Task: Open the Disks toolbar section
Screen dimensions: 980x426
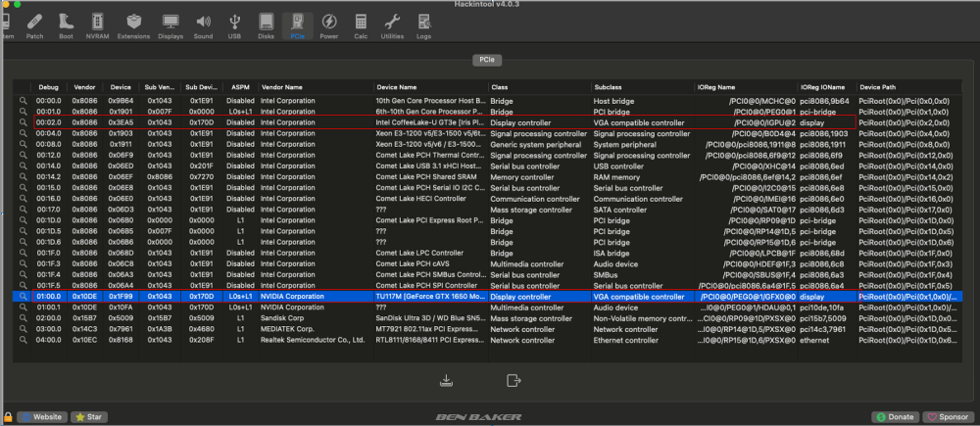Action: (267, 25)
